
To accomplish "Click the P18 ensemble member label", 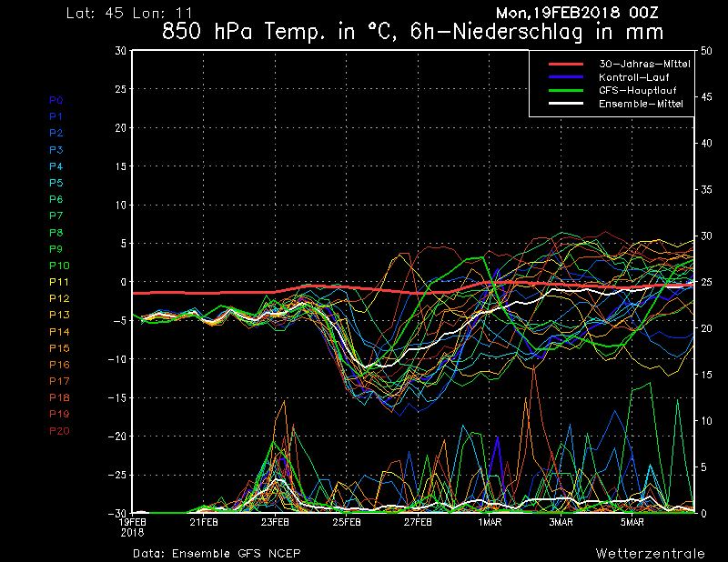I will click(59, 397).
